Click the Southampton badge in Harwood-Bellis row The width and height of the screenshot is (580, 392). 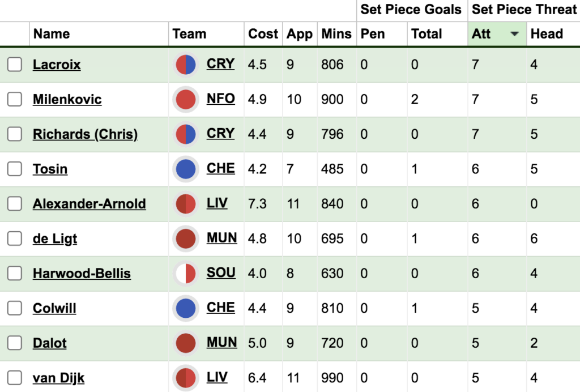[185, 273]
